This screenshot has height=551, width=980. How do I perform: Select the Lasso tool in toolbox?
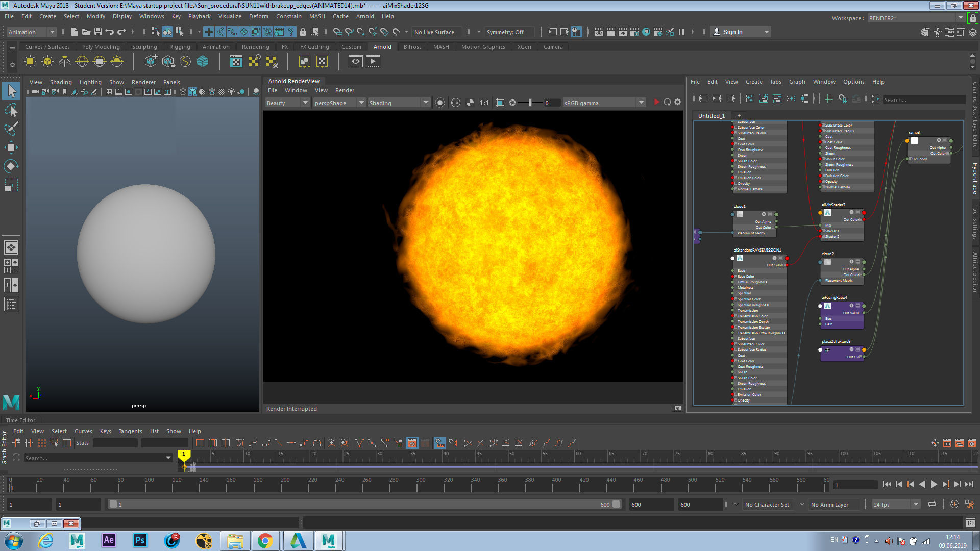(11, 110)
